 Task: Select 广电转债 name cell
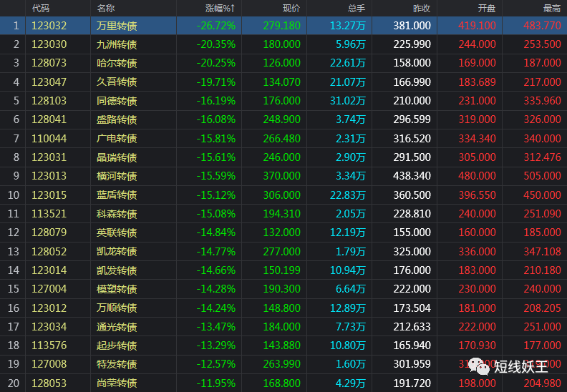[x=117, y=138]
